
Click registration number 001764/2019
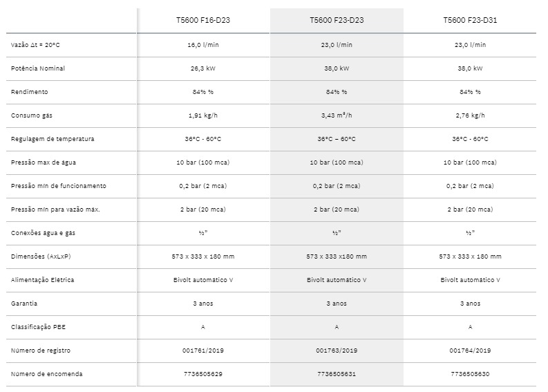(x=470, y=351)
